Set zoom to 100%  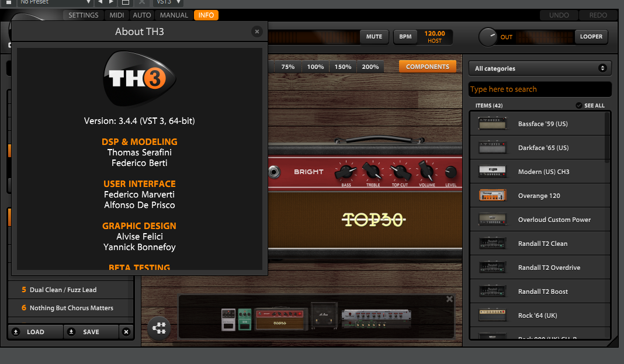point(315,67)
